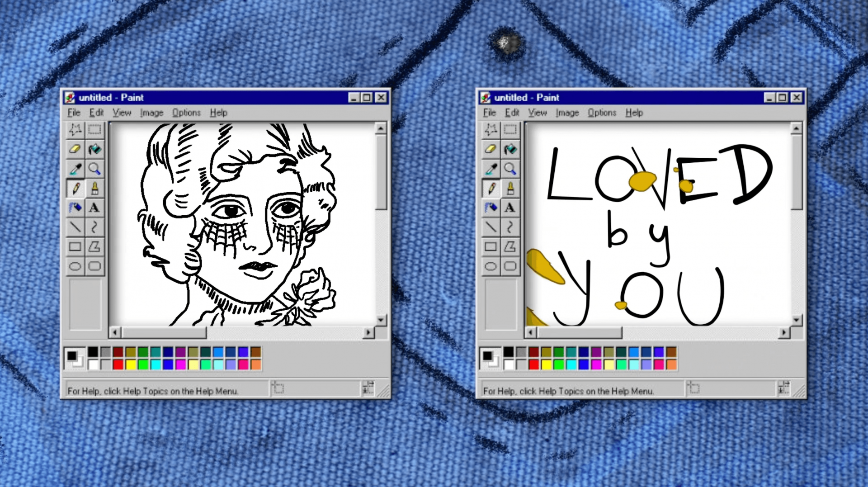Choose Eraser tool in right Paint window

click(x=491, y=149)
